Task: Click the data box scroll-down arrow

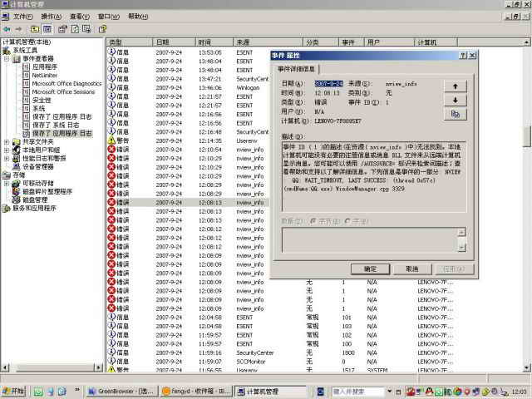Action: [x=462, y=248]
